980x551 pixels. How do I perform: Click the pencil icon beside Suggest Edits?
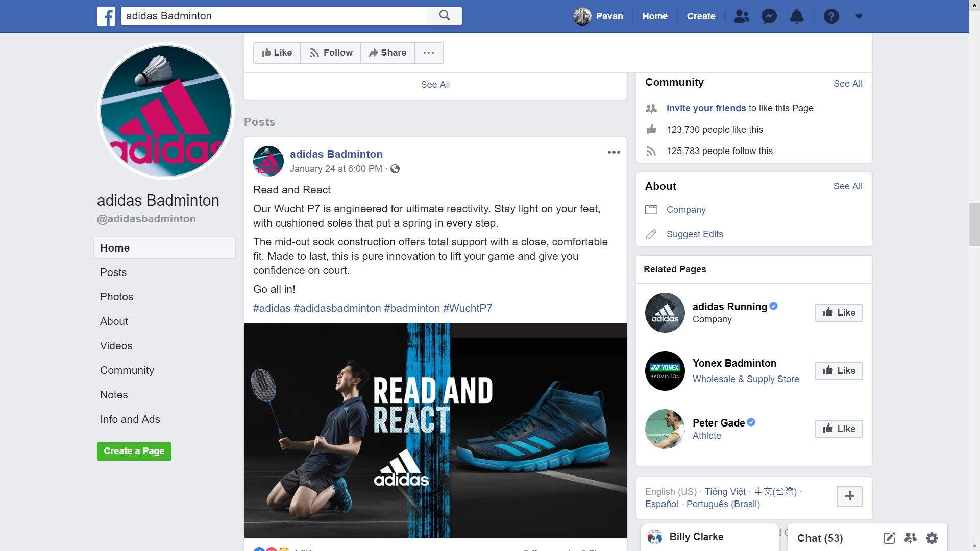pyautogui.click(x=651, y=234)
